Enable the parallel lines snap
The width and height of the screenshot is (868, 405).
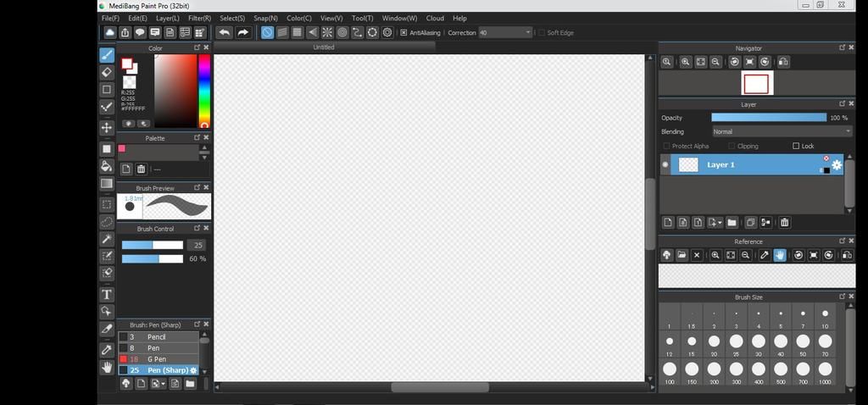point(282,33)
